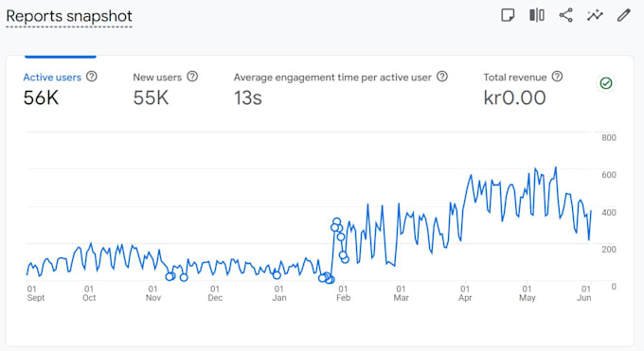Click the 01 Feb axis label
This screenshot has width=644, height=351.
click(x=343, y=293)
